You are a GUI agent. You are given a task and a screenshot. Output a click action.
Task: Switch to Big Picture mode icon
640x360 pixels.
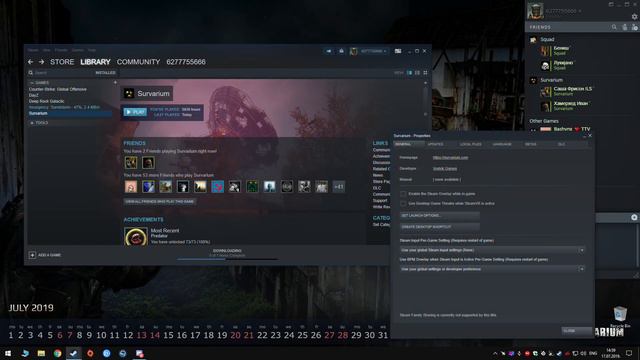click(398, 51)
